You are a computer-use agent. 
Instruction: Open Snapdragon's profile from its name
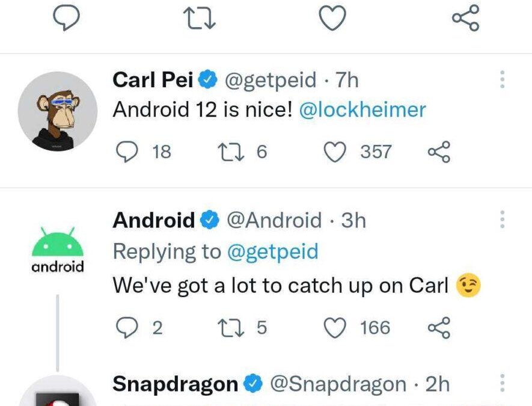coord(175,384)
